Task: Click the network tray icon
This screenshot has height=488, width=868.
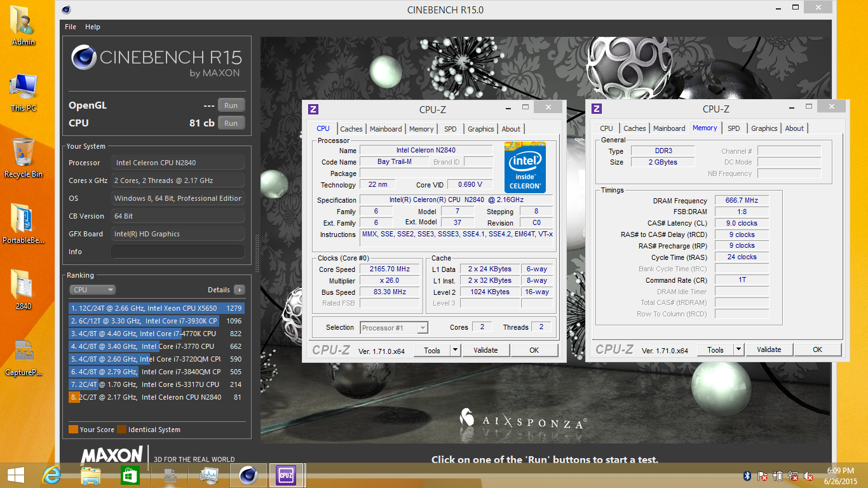Action: (794, 476)
